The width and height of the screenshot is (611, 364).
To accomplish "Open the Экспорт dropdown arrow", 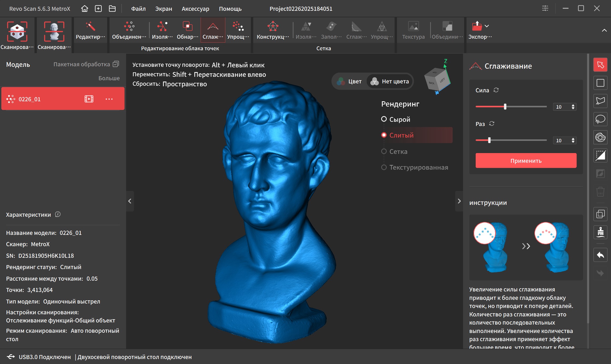I will click(x=487, y=26).
